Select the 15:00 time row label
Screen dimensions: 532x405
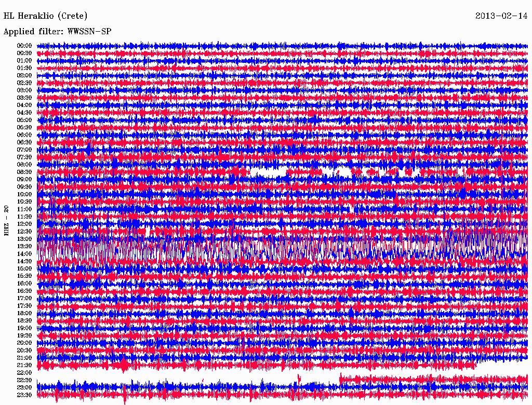click(24, 268)
